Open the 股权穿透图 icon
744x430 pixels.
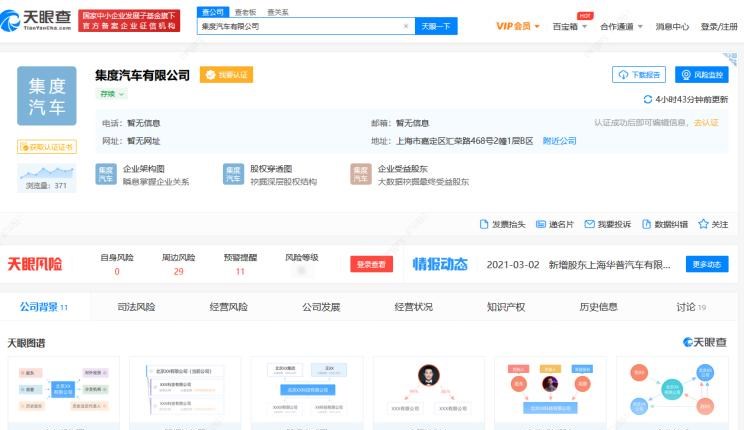[233, 174]
